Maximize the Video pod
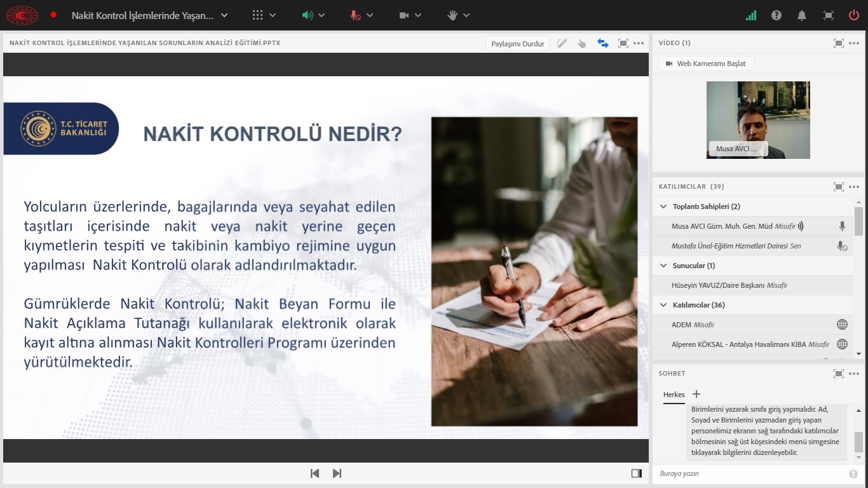 click(x=838, y=43)
